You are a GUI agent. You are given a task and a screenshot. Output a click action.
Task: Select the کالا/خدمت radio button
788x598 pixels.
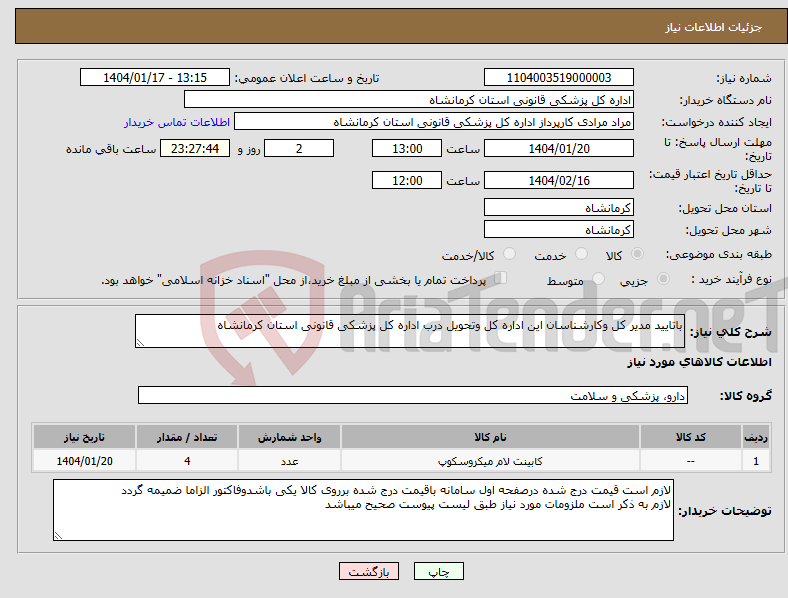tap(510, 254)
